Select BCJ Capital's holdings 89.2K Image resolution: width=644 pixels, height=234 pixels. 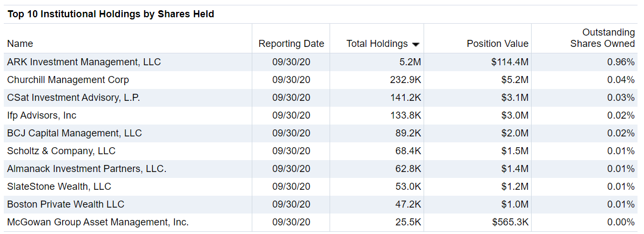coord(408,133)
